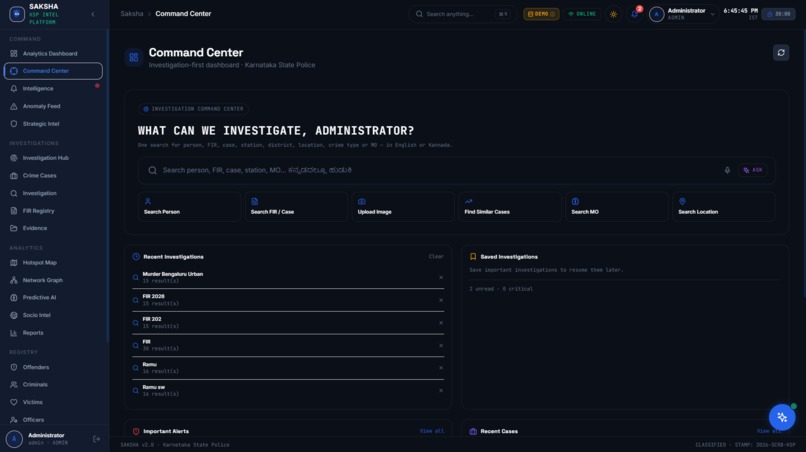Clear the recent investigations list
The image size is (806, 452).
click(x=436, y=257)
